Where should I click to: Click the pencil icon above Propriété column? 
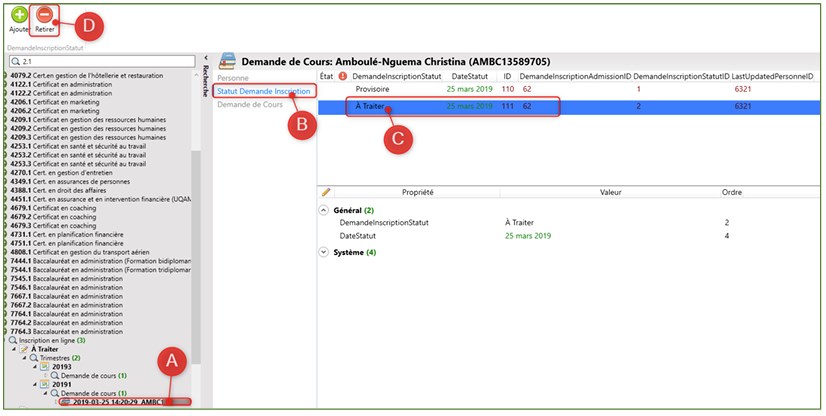326,191
